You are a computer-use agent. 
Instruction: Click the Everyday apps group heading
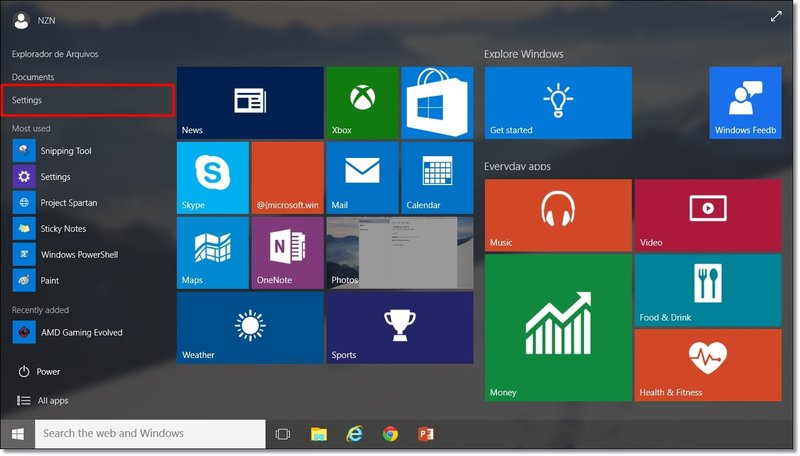pyautogui.click(x=517, y=166)
